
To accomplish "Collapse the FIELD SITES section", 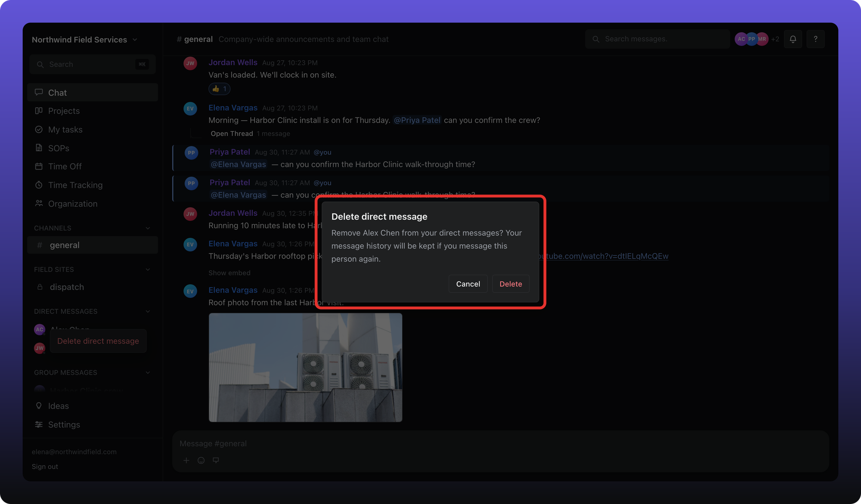I will (x=148, y=269).
